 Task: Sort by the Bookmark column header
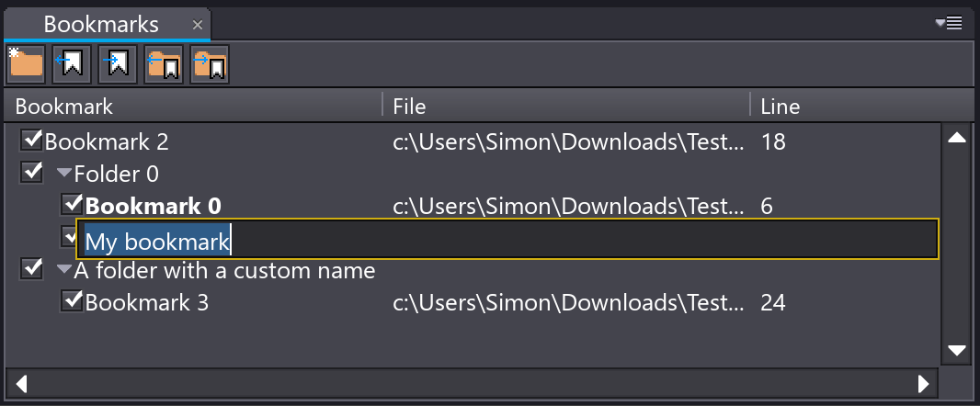pyautogui.click(x=193, y=106)
